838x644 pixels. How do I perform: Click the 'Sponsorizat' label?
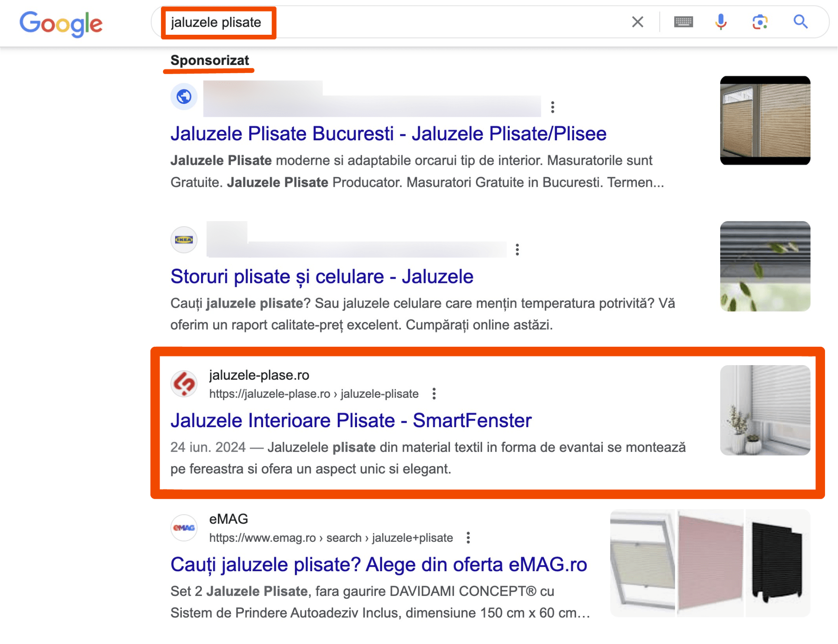click(x=209, y=60)
